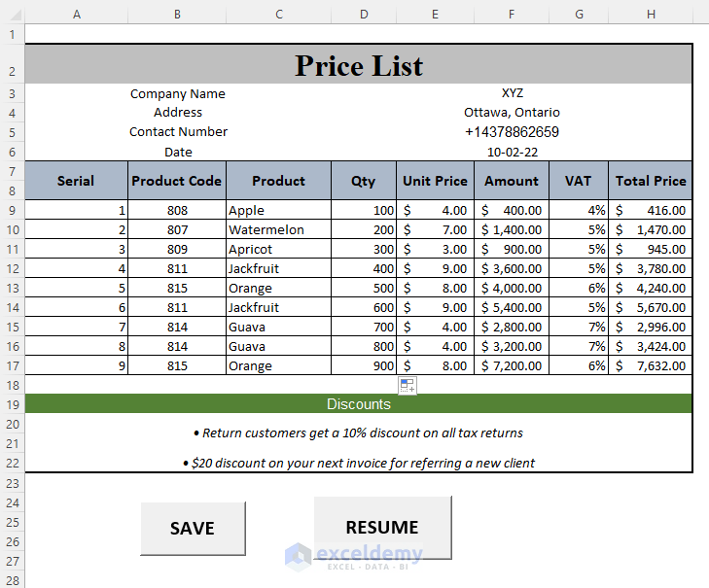Click the green Discounts banner cell

click(359, 403)
